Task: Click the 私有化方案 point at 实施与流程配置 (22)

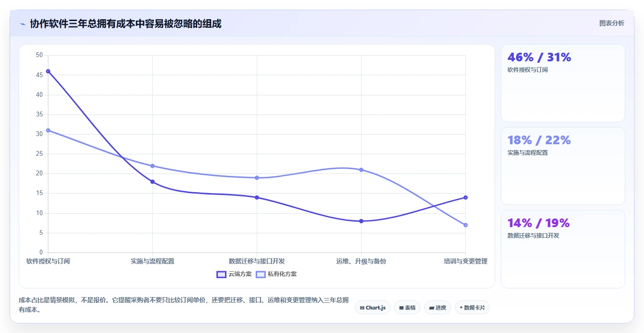Action: point(152,166)
